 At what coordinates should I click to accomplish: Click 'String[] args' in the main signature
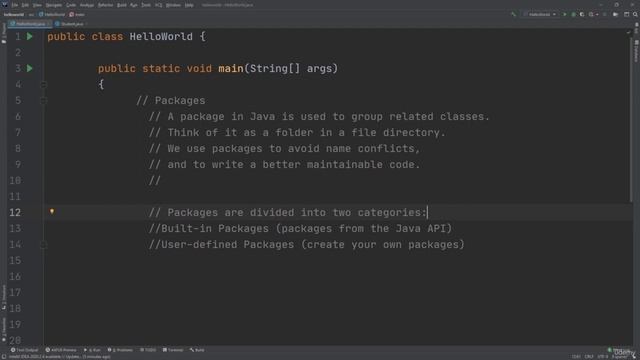click(x=291, y=68)
